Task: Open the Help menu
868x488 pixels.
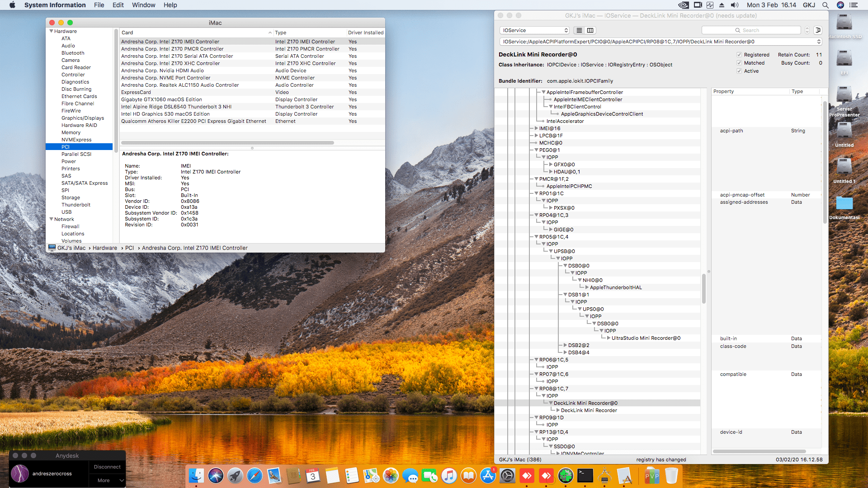Action: click(x=170, y=5)
